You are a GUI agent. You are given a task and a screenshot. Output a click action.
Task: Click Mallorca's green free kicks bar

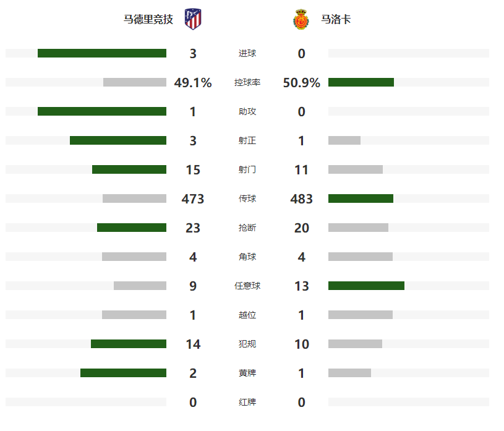pos(367,286)
